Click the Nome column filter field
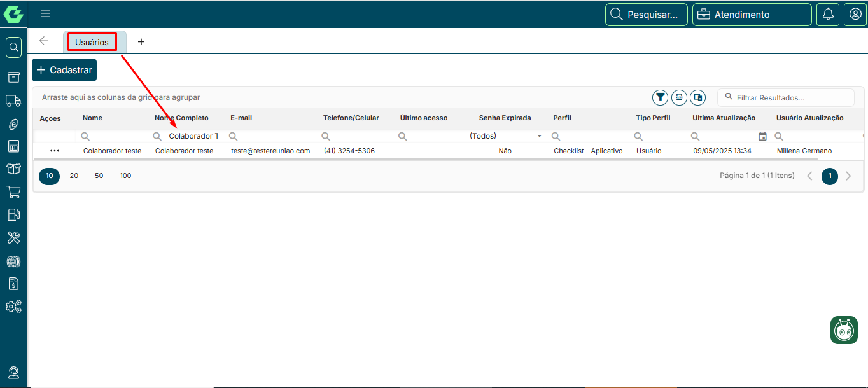 [x=112, y=136]
